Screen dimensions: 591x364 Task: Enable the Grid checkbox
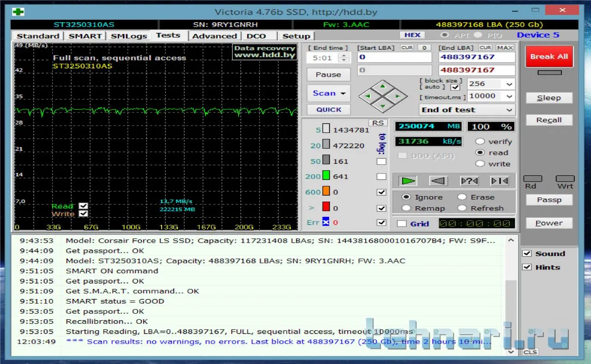(x=402, y=224)
